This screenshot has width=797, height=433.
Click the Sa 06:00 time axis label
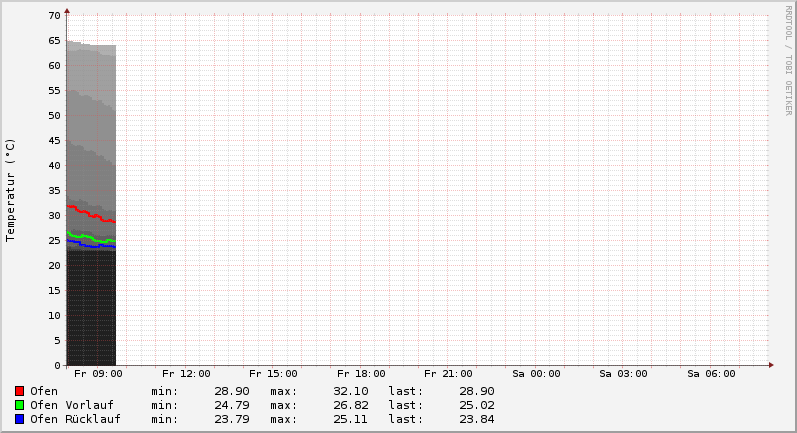pyautogui.click(x=711, y=374)
